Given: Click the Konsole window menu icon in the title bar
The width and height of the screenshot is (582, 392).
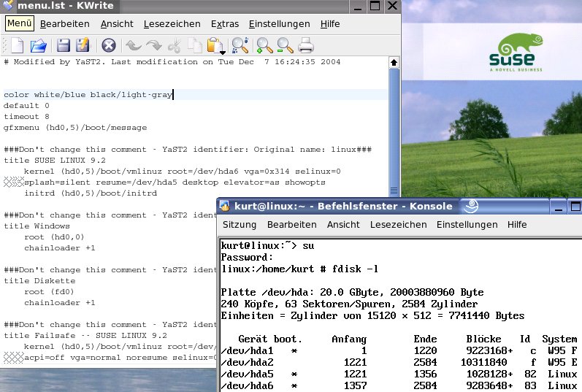Looking at the screenshot, I should (x=226, y=207).
